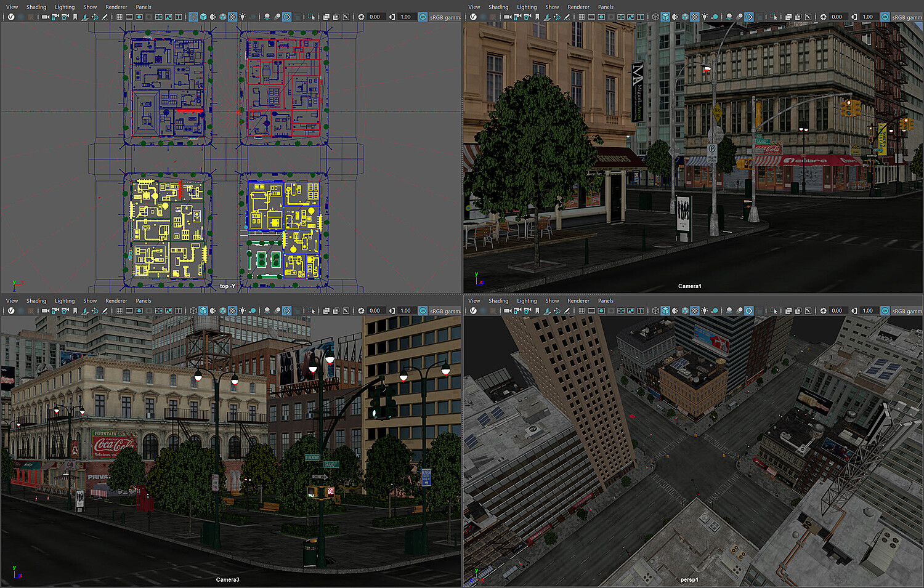The height and width of the screenshot is (588, 924).
Task: Open sRGB gamma dropdown in top -Y panel
Action: click(x=445, y=17)
